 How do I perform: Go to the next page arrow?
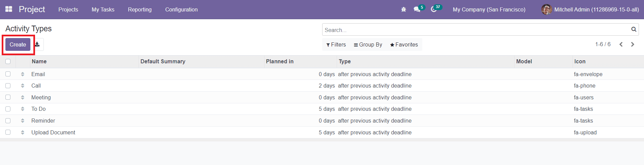(633, 44)
